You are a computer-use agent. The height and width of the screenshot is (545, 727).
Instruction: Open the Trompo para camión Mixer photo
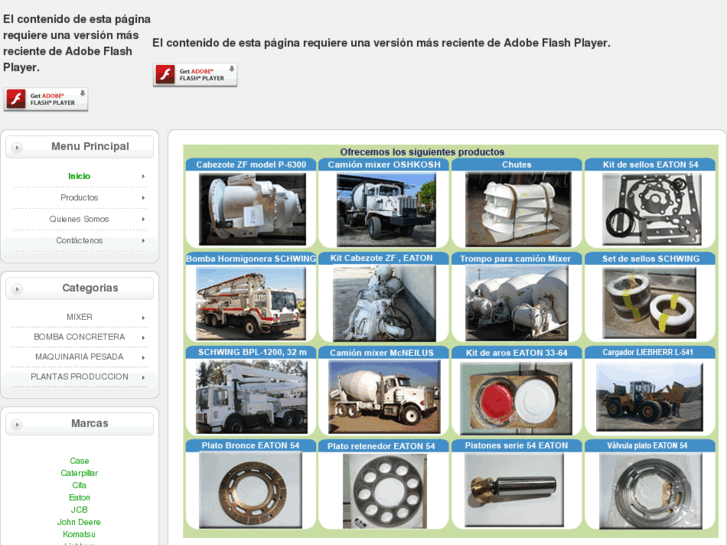517,303
